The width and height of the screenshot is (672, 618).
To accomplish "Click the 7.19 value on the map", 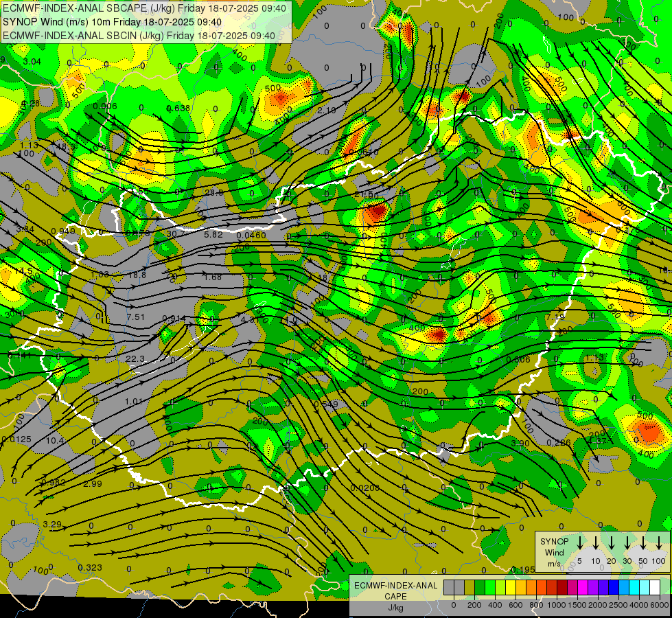I will (x=555, y=317).
